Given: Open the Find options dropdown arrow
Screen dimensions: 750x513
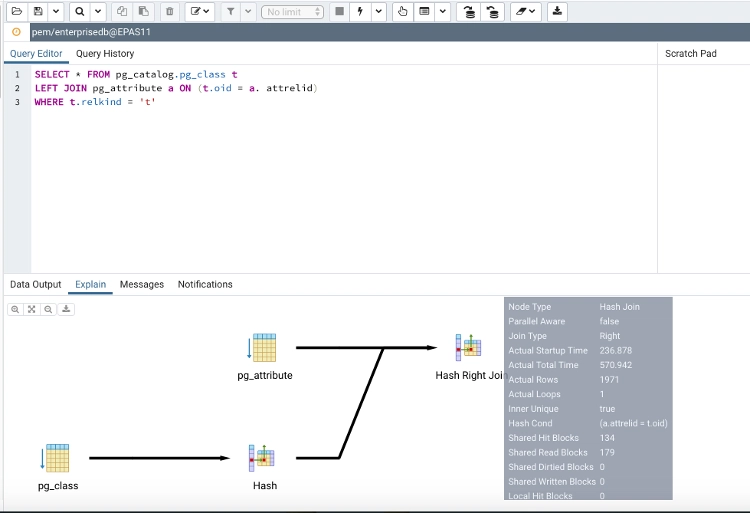Looking at the screenshot, I should click(98, 11).
